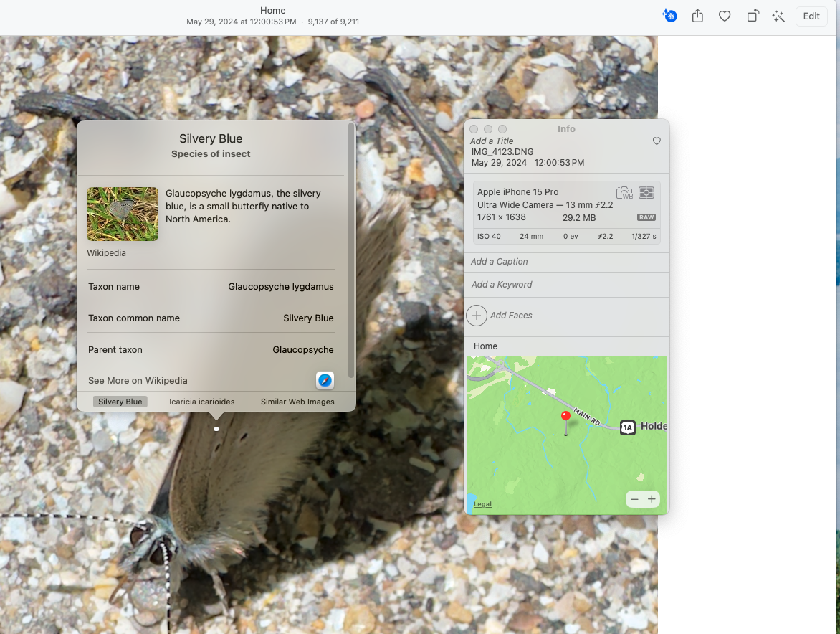Click the Edit button
The height and width of the screenshot is (634, 840).
pos(811,16)
